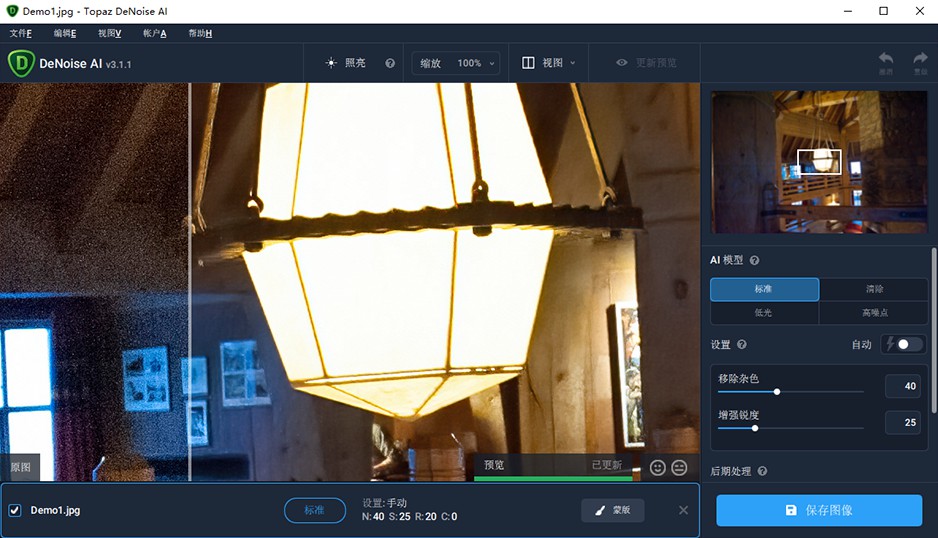Viewport: 938px width, 538px height.
Task: Open the 帮助 menu
Action: (x=200, y=34)
